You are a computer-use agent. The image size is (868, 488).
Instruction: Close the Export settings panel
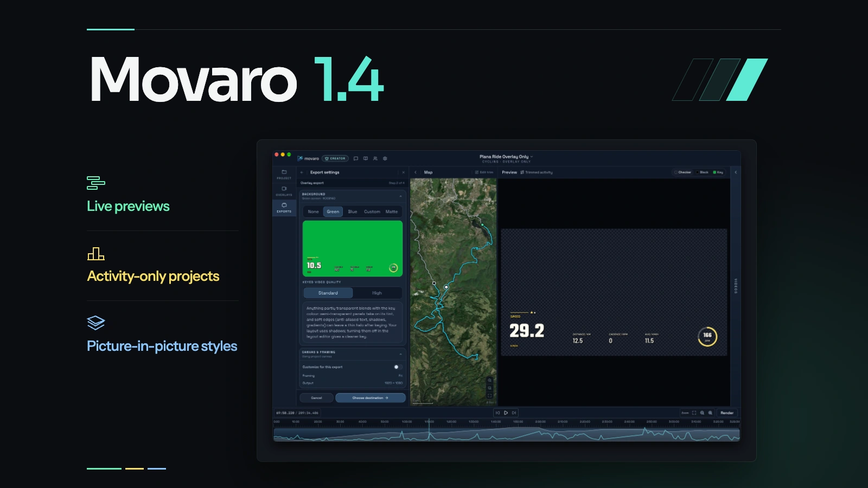click(x=403, y=172)
